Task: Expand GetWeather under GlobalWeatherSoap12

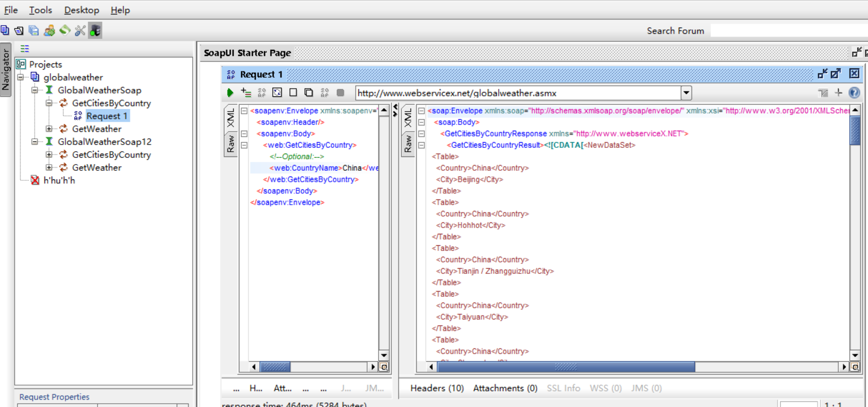Action: 49,167
